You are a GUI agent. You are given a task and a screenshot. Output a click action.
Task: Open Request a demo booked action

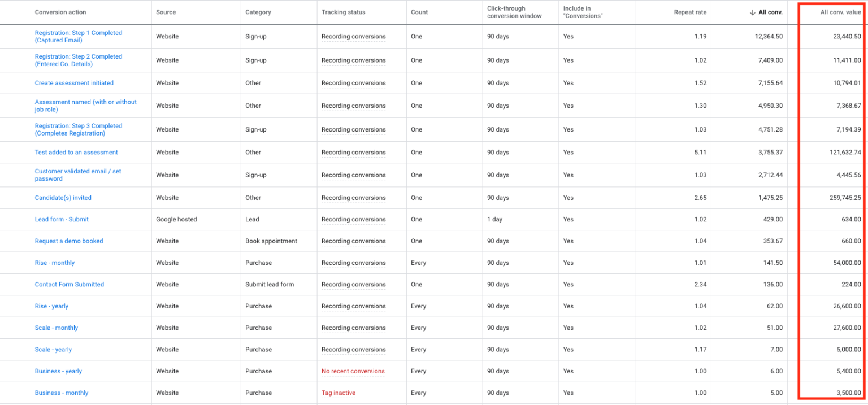pos(69,241)
